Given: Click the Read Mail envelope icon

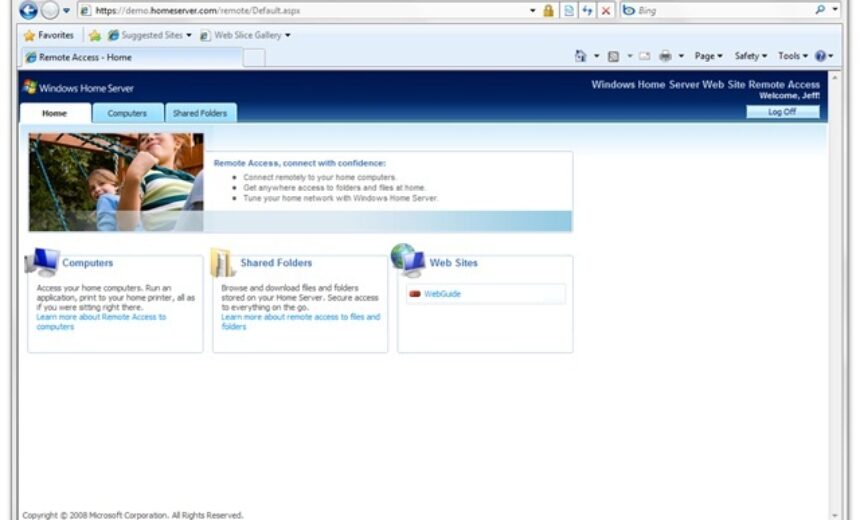Looking at the screenshot, I should [644, 56].
